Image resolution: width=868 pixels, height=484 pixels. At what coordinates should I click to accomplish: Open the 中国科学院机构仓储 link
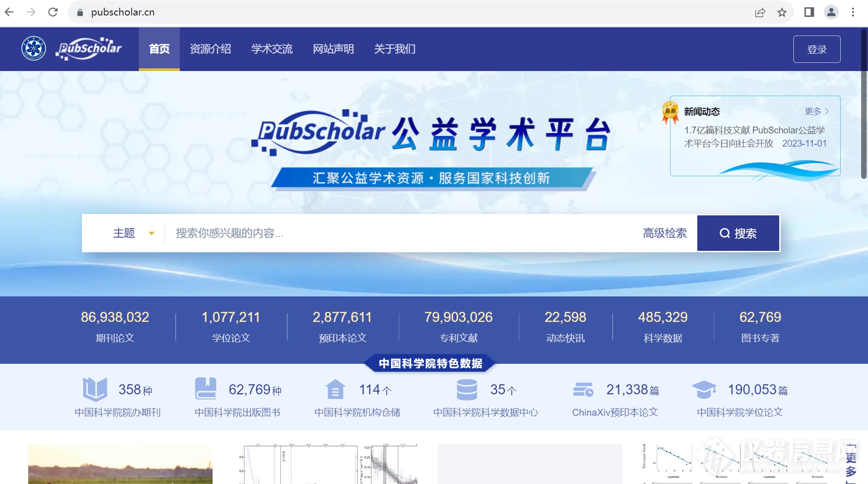[357, 413]
